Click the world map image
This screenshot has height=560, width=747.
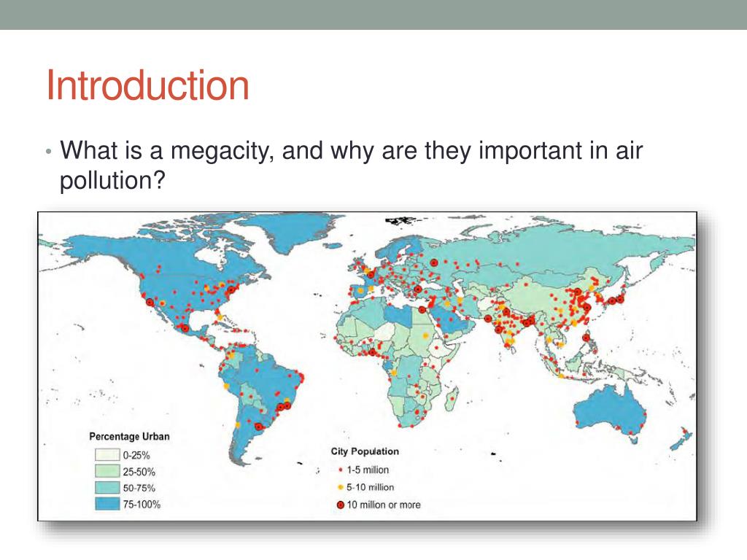(368, 366)
